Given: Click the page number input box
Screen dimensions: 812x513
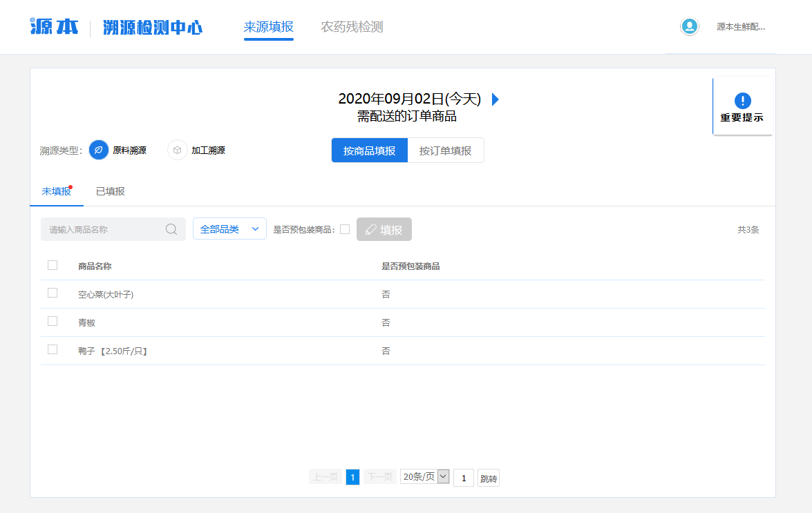Looking at the screenshot, I should tap(463, 477).
